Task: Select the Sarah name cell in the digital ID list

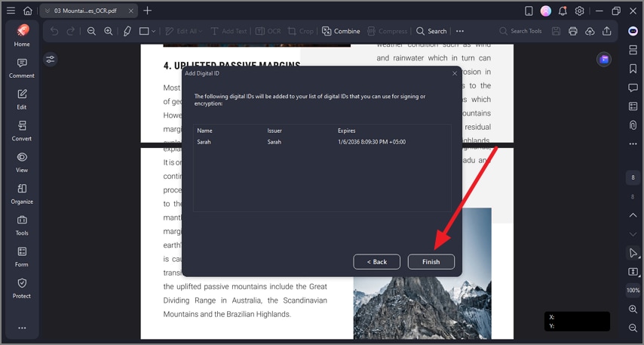Action: (204, 142)
